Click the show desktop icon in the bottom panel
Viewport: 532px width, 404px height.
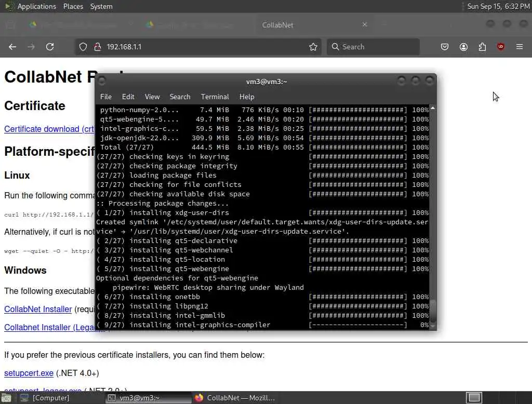6,398
